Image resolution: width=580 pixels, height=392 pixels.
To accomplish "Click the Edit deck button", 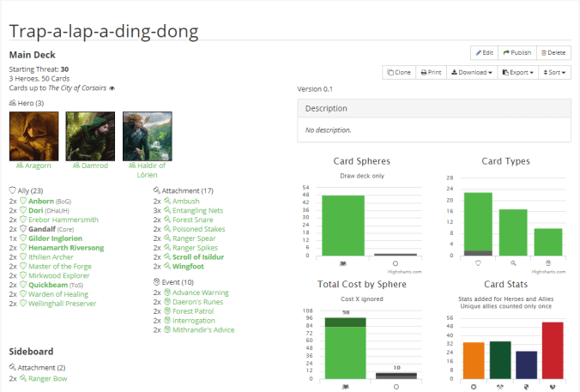I will [x=483, y=52].
